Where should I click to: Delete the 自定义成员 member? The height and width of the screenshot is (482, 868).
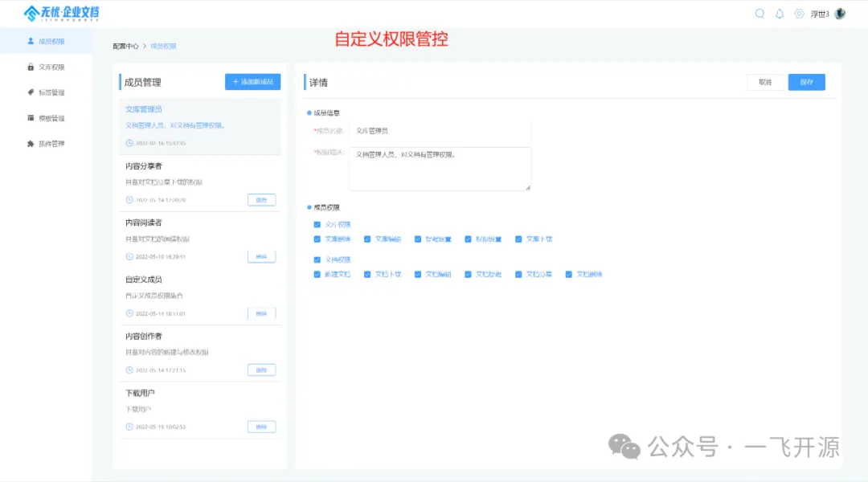pyautogui.click(x=261, y=313)
